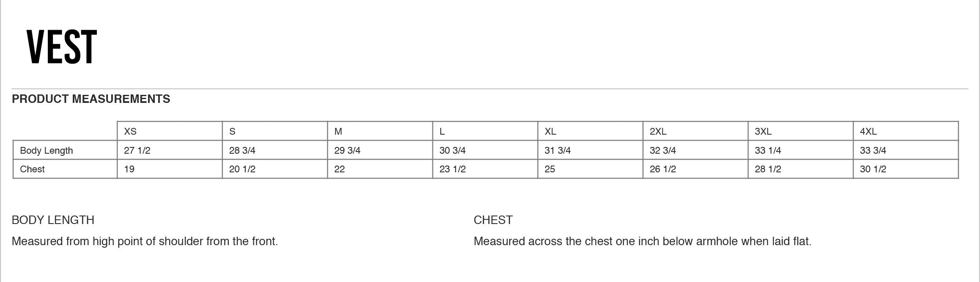Select the 29 3/4 measurement cell
The image size is (980, 282).
point(347,150)
